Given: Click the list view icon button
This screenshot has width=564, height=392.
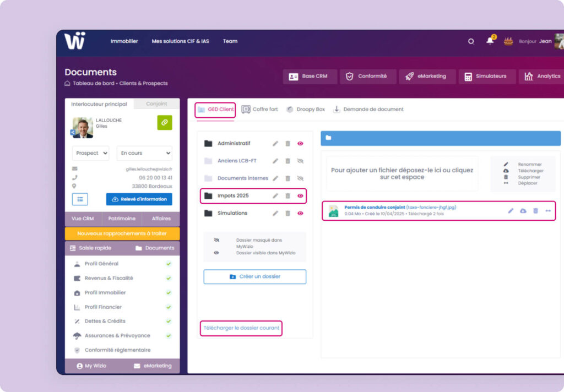Looking at the screenshot, I should (80, 199).
